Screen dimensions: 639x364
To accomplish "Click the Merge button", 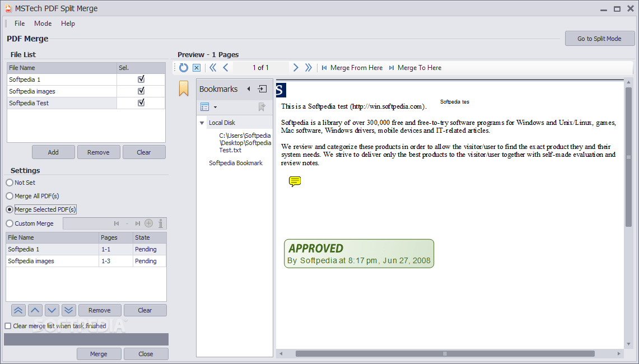I will [x=99, y=354].
